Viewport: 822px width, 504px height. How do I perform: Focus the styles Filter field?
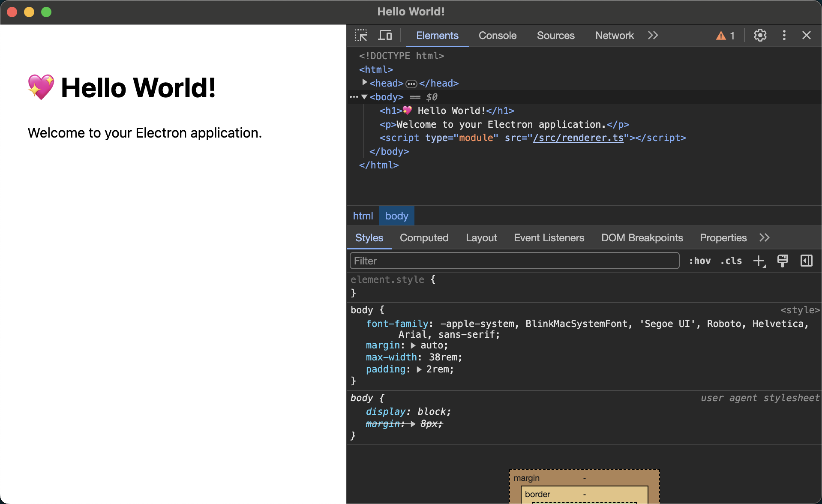pyautogui.click(x=514, y=261)
